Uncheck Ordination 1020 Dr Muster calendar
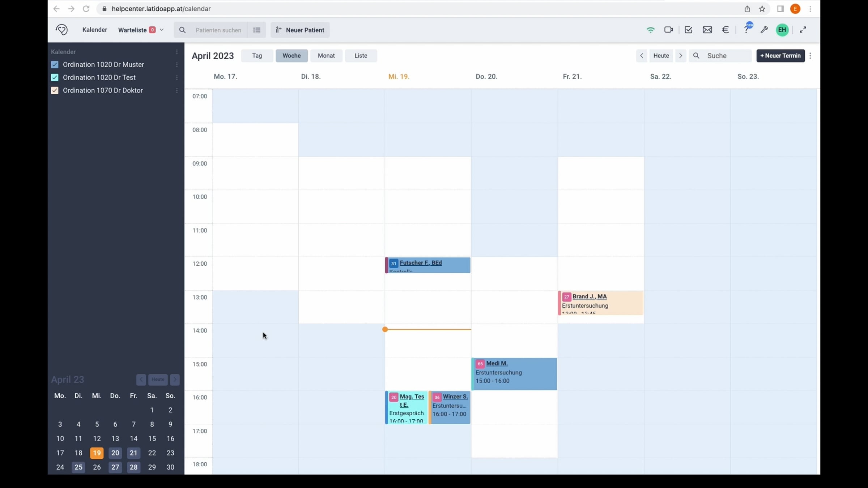868x488 pixels. [55, 65]
